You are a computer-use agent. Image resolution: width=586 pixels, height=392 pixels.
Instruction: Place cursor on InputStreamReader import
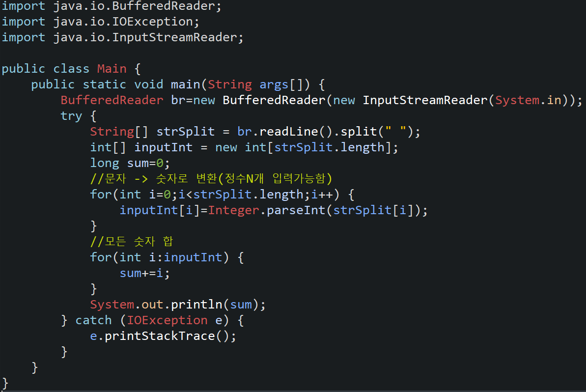pos(122,38)
